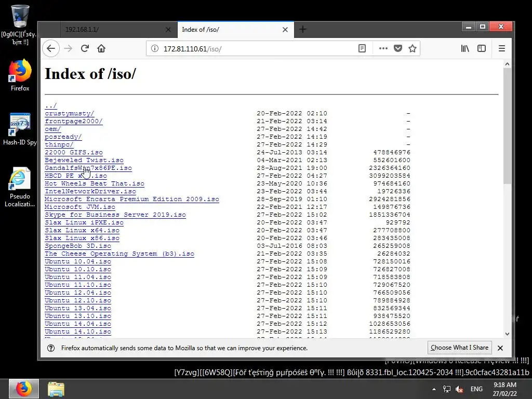Download Slax Linux iPXE.iso

click(x=84, y=222)
